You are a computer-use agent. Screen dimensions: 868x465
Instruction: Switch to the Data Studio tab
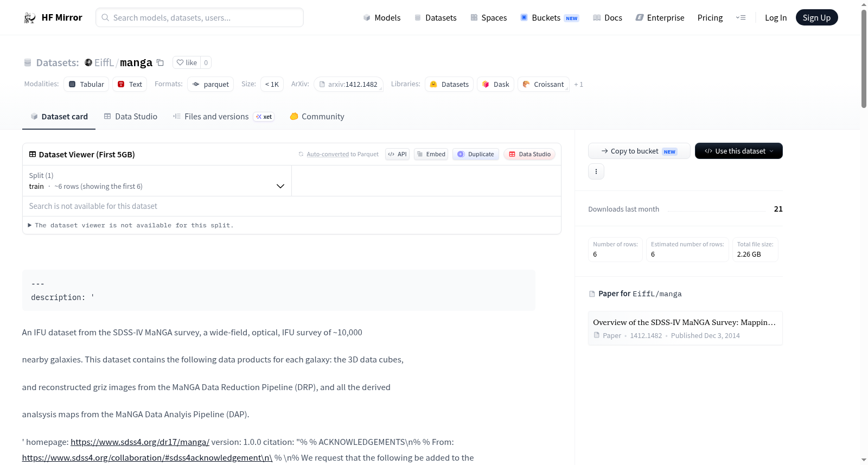[131, 116]
